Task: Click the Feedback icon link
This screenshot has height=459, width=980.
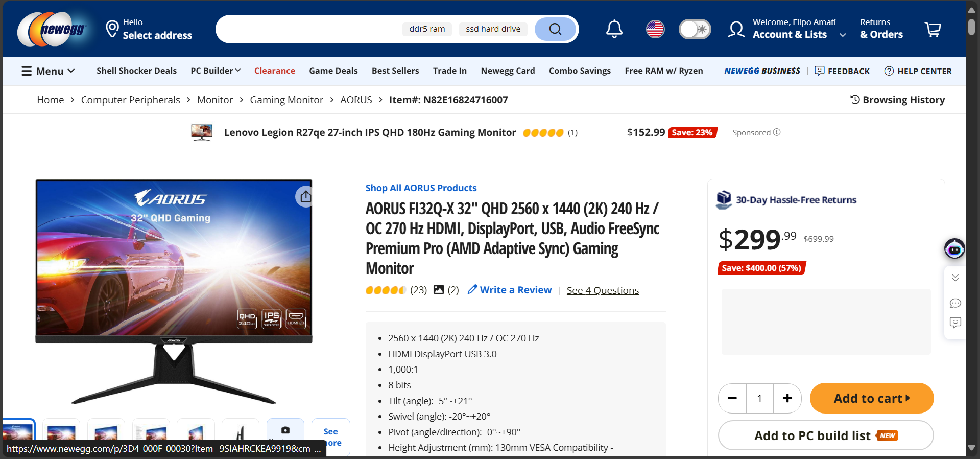Action: coord(842,71)
